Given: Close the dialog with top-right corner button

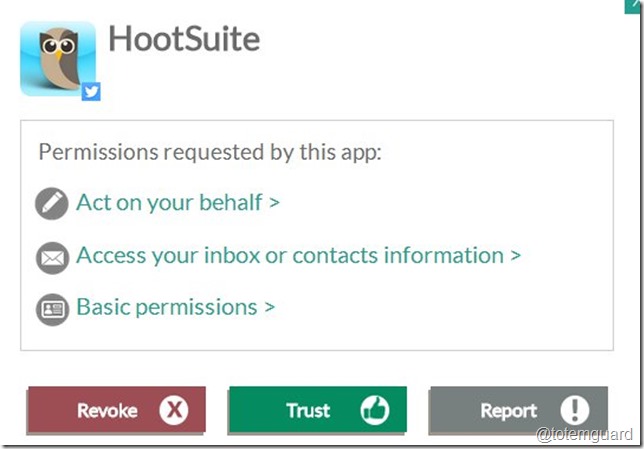Looking at the screenshot, I should coord(633,6).
